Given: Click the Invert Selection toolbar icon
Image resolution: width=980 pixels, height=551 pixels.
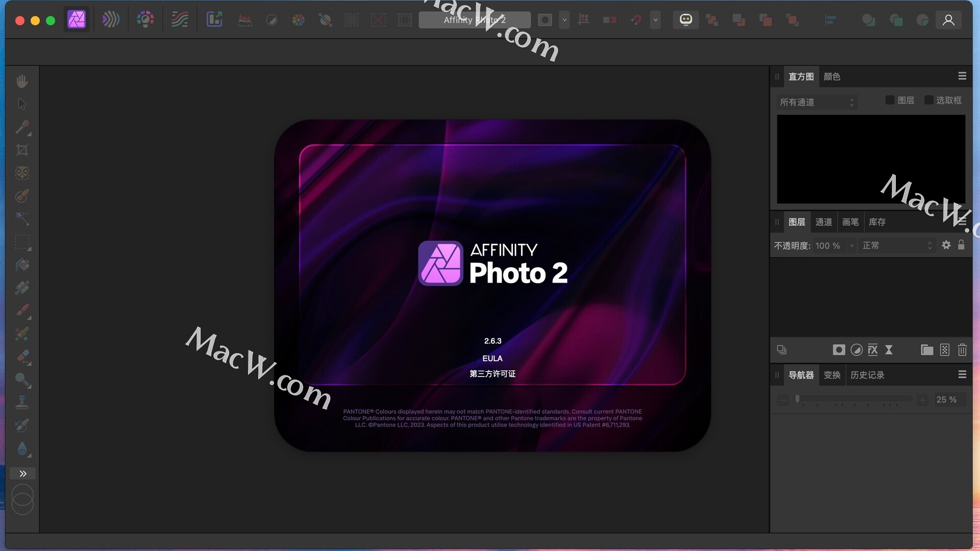Looking at the screenshot, I should click(405, 20).
